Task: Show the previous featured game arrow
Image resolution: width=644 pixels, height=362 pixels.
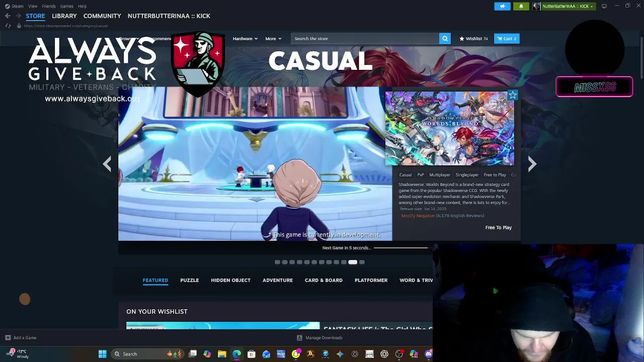Action: coord(107,164)
